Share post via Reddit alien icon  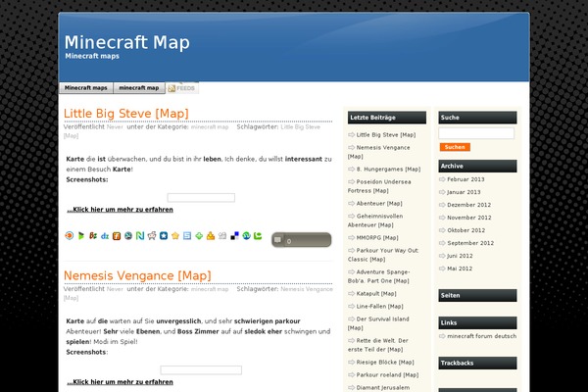(x=152, y=235)
